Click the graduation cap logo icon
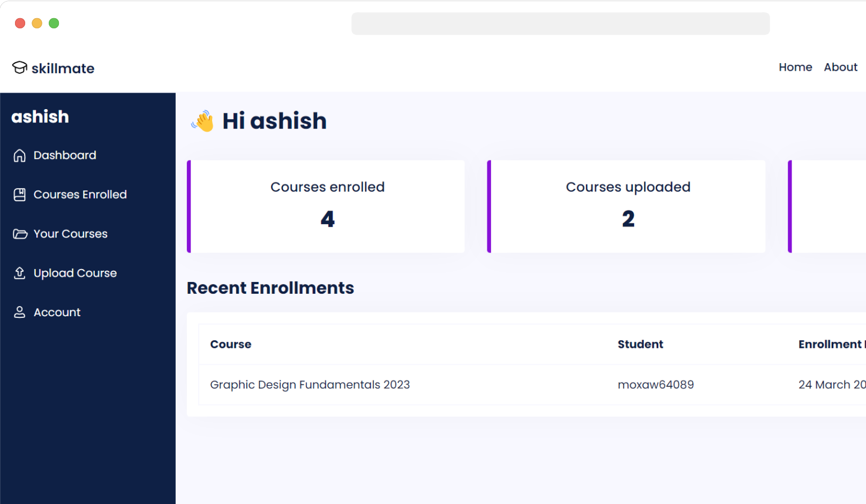The image size is (866, 504). [20, 67]
